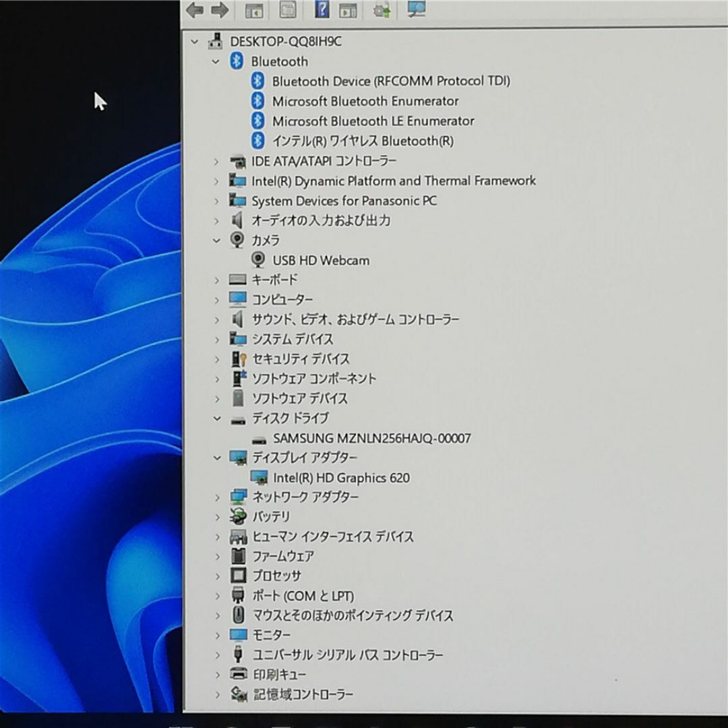Screen dimensions: 728x728
Task: Expand サウンド、ビデオ、およびゲーム コントローラー
Action: click(x=216, y=320)
